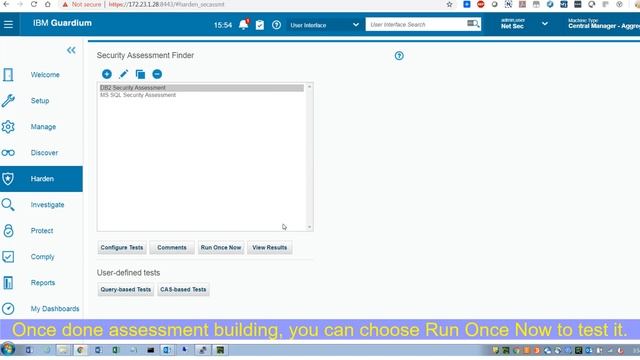640x360 pixels.
Task: Clone the selected security assessment
Action: click(x=140, y=74)
